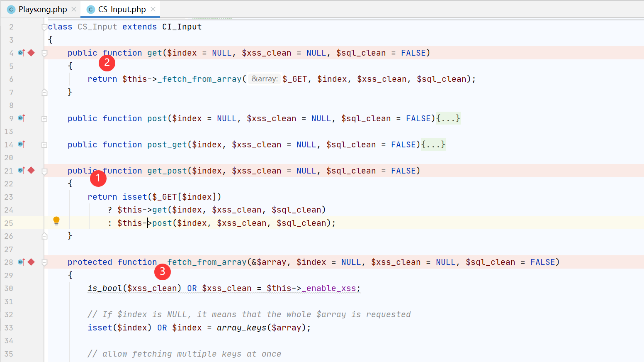644x362 pixels.
Task: Collapse the get() function at line 4
Action: point(44,53)
